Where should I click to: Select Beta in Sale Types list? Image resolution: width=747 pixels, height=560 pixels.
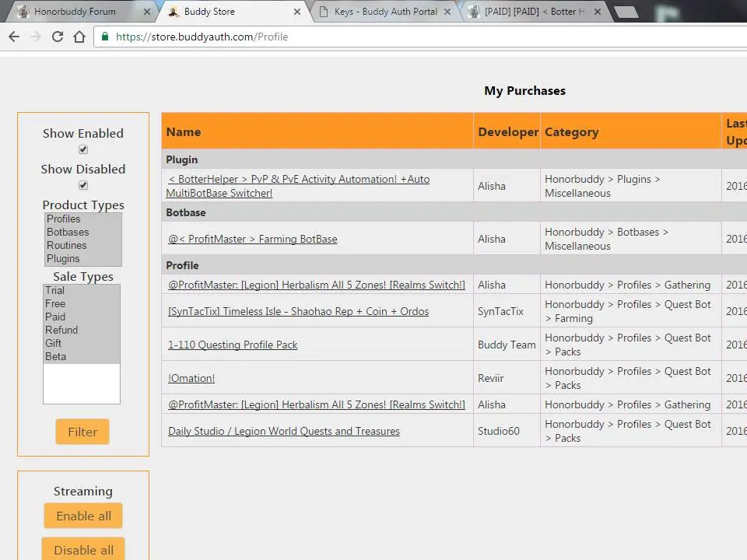point(82,357)
